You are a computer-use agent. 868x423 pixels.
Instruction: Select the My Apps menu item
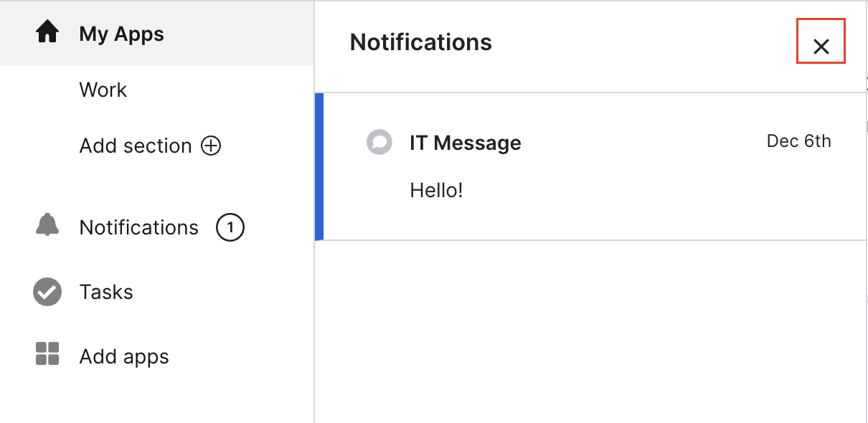pos(121,34)
